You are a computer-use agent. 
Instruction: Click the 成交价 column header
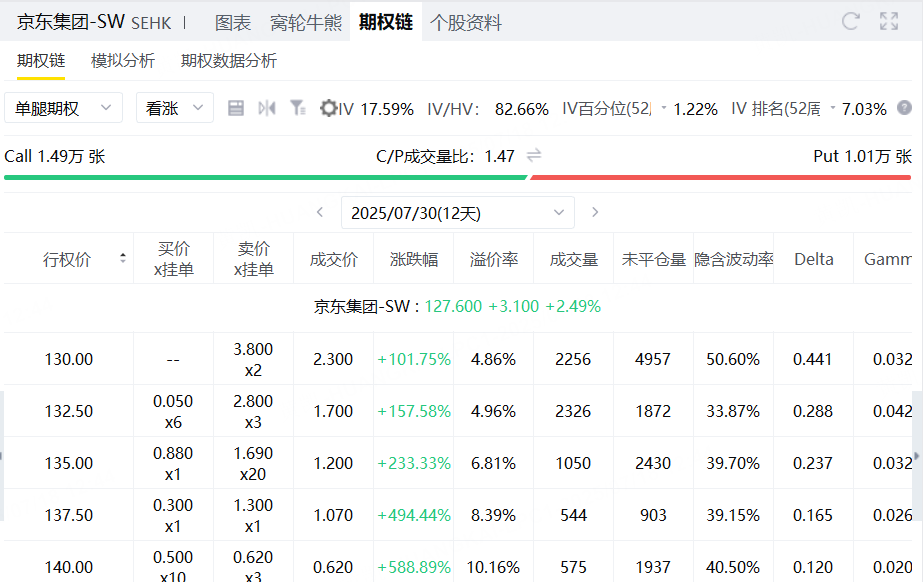point(334,259)
